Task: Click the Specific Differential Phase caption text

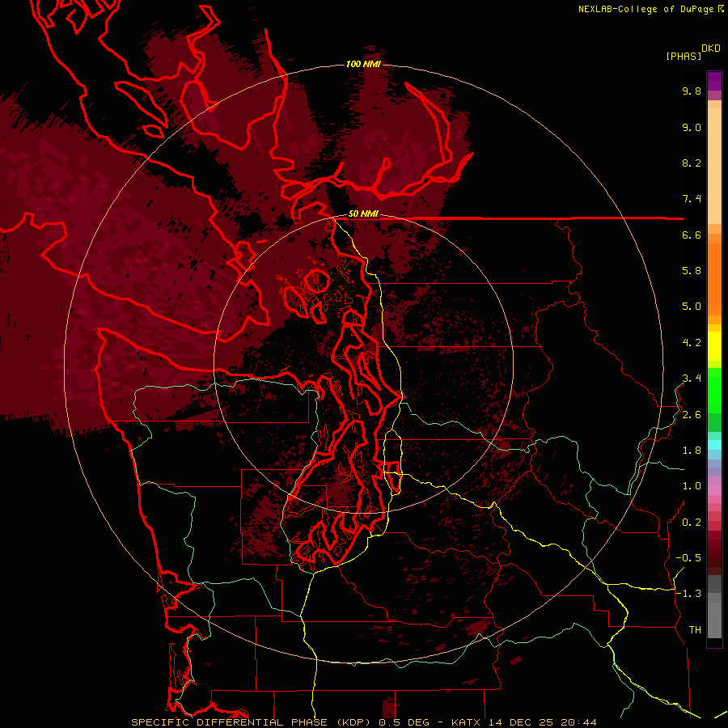Action: tap(364, 722)
